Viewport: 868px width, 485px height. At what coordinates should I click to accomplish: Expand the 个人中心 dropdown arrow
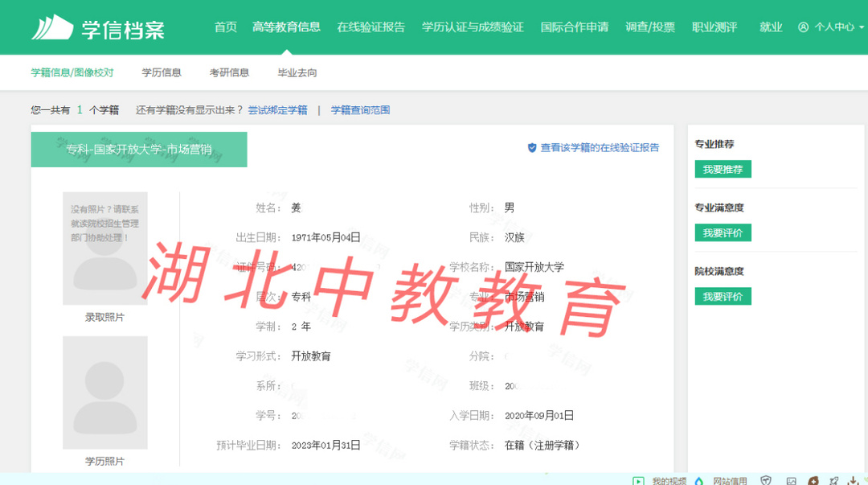coord(862,27)
